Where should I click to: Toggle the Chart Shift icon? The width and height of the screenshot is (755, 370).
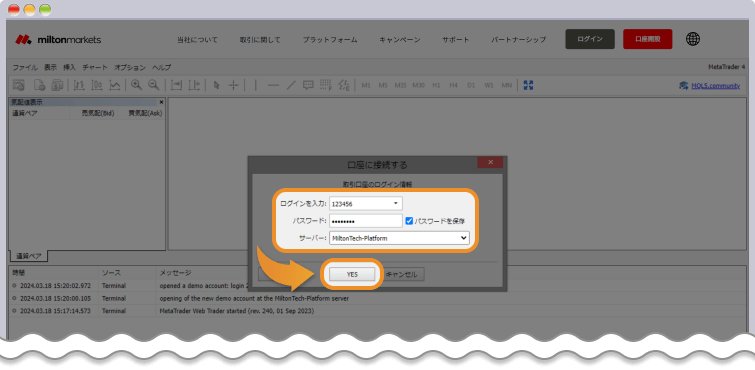coord(194,85)
